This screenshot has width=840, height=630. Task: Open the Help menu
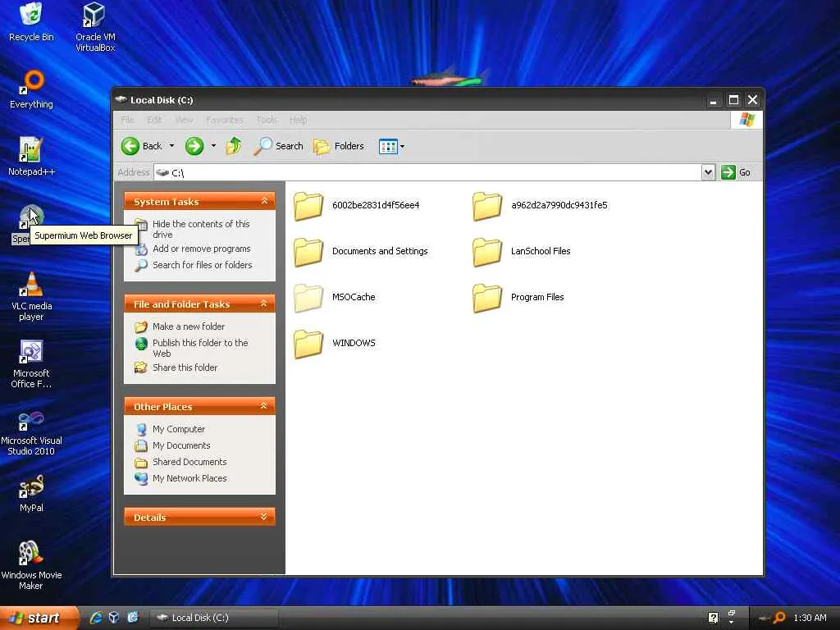pyautogui.click(x=299, y=120)
